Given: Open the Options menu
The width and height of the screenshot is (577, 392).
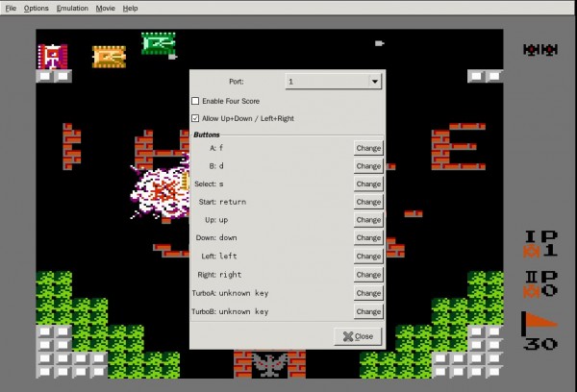Looking at the screenshot, I should tap(37, 8).
